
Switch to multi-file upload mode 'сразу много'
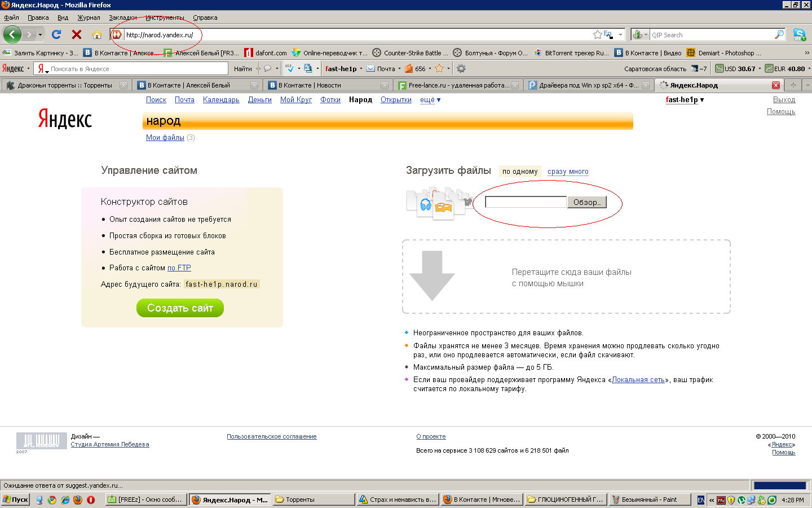(568, 172)
